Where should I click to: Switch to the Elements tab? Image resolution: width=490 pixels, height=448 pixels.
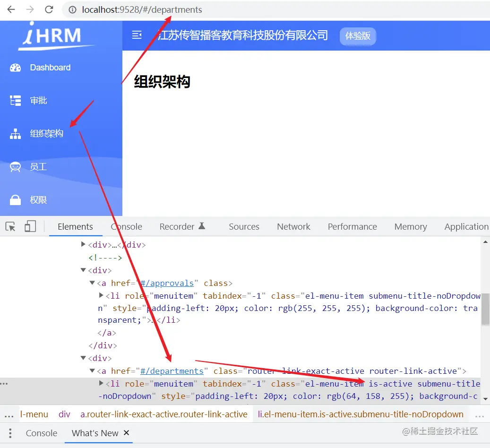coord(75,227)
